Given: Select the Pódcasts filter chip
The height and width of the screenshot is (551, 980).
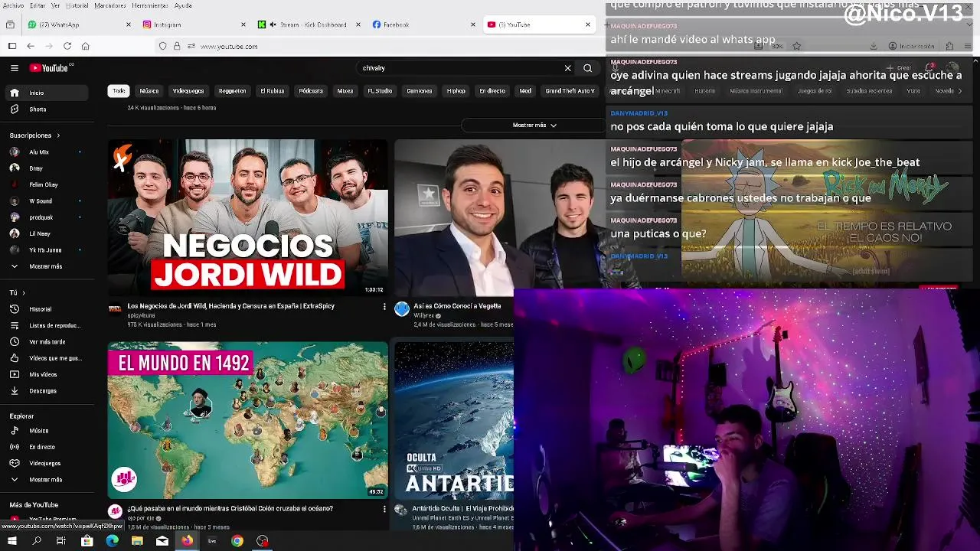Looking at the screenshot, I should (x=311, y=91).
